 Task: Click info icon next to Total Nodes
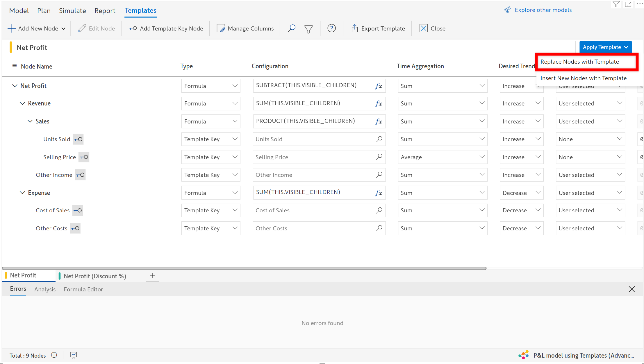pos(54,355)
